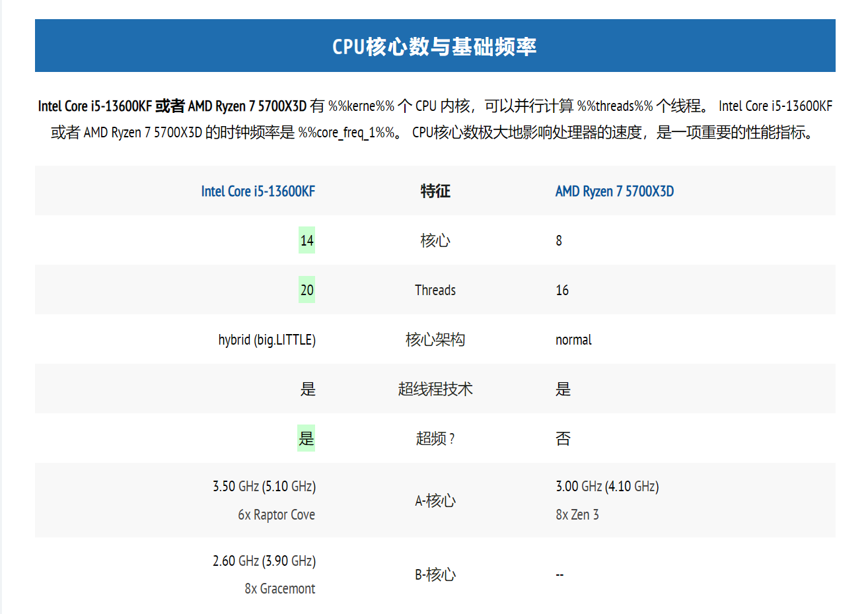This screenshot has height=614, width=868.
Task: Click the 超频 ? row label
Action: pos(435,438)
